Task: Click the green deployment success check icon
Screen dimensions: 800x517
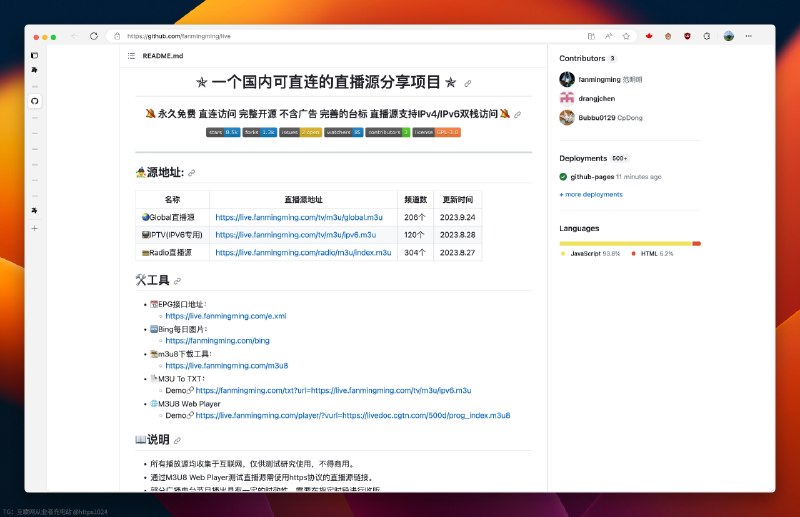Action: click(563, 177)
